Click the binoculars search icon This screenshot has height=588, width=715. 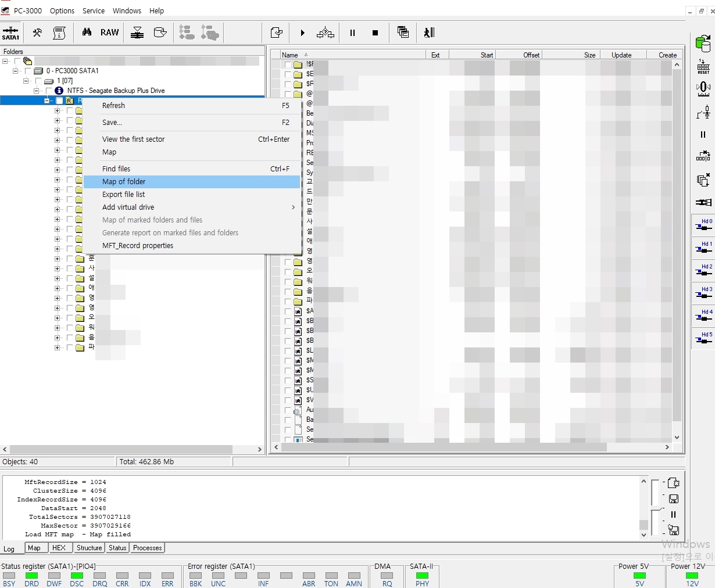(87, 33)
